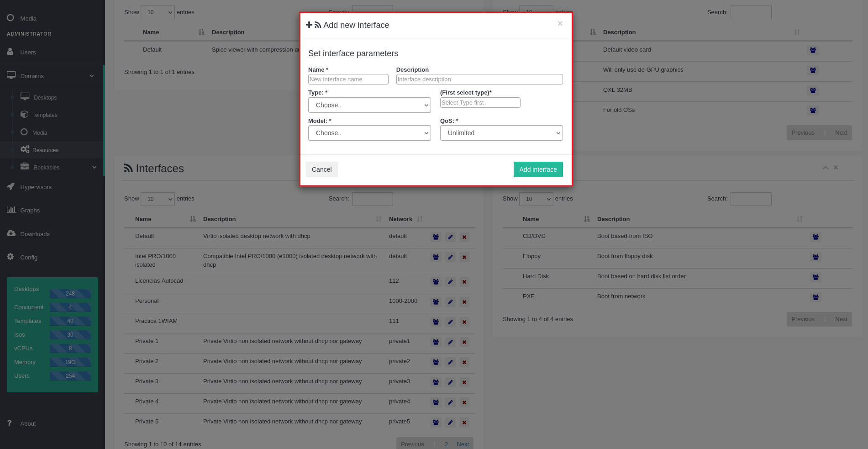Open the QoS Unlimited dropdown
Image resolution: width=868 pixels, height=449 pixels.
click(501, 133)
